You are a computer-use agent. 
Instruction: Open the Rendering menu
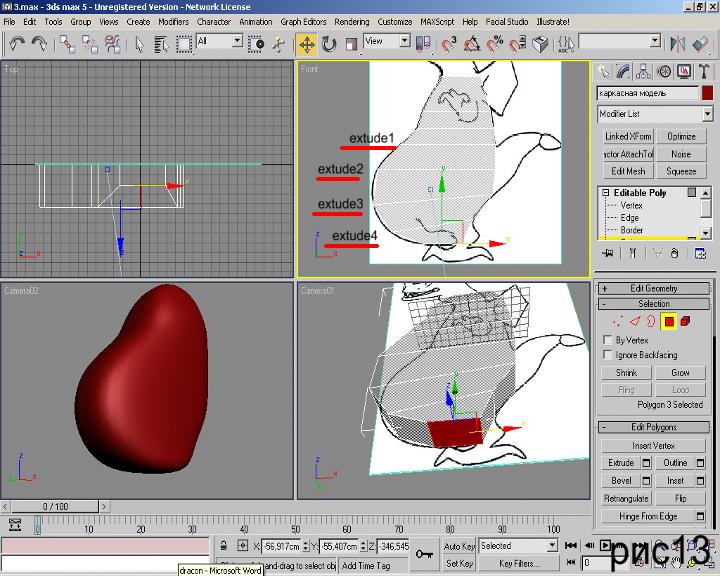tap(351, 21)
